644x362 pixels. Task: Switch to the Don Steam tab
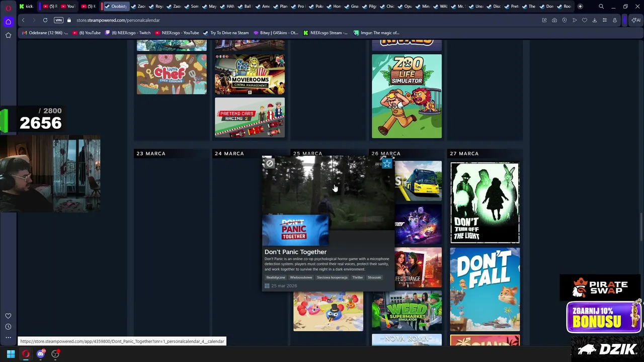pyautogui.click(x=547, y=7)
